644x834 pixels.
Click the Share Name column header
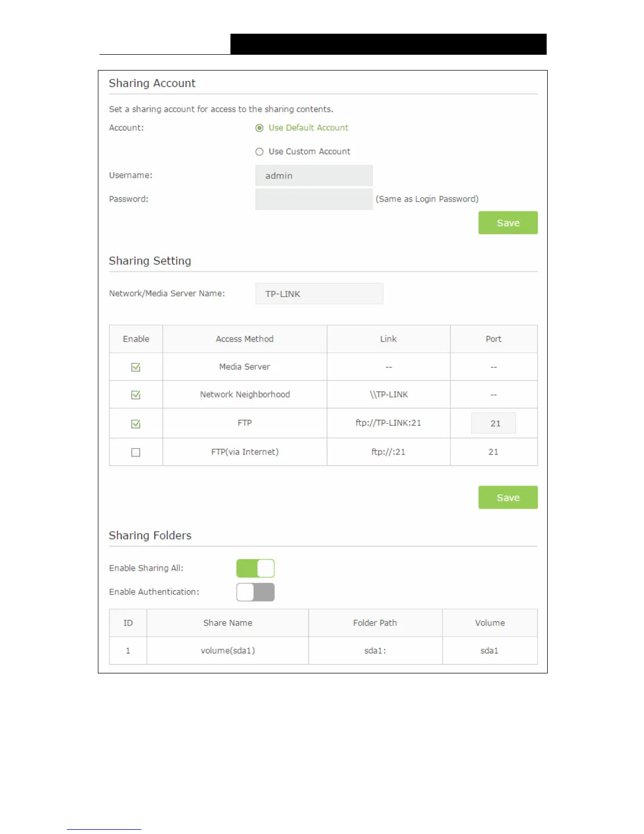pyautogui.click(x=228, y=623)
